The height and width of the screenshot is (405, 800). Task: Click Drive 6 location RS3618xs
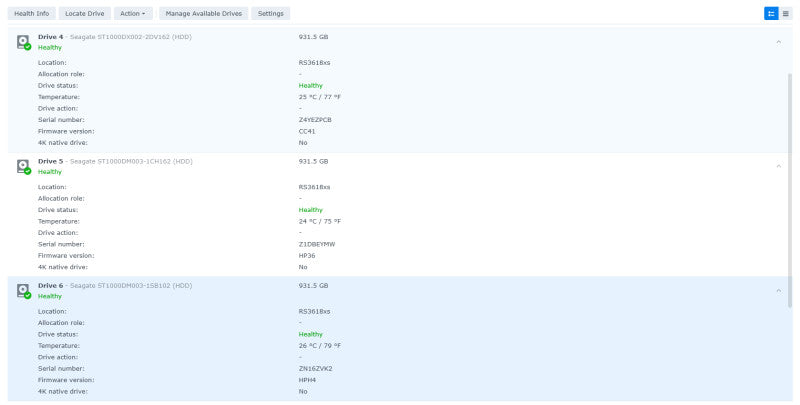[x=314, y=312]
